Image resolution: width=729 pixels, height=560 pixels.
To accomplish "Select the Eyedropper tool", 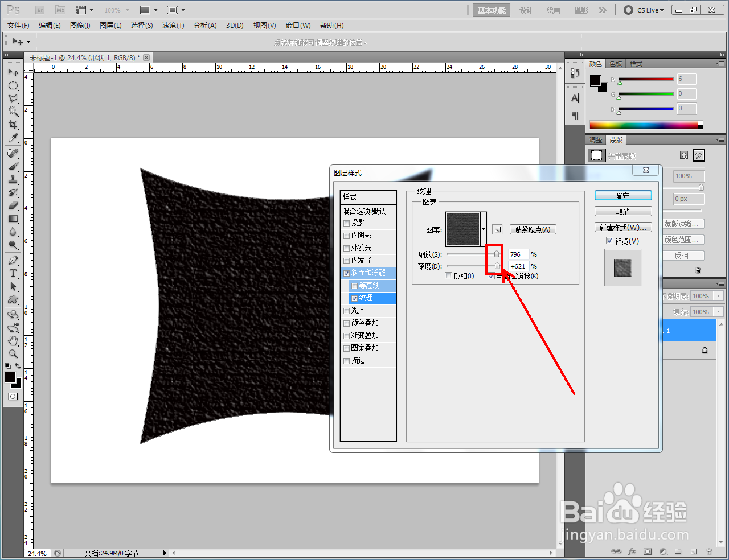I will [13, 138].
